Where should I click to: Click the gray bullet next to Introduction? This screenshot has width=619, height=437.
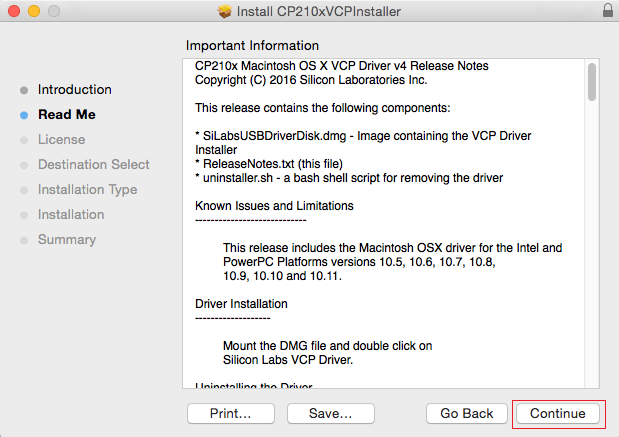point(24,90)
